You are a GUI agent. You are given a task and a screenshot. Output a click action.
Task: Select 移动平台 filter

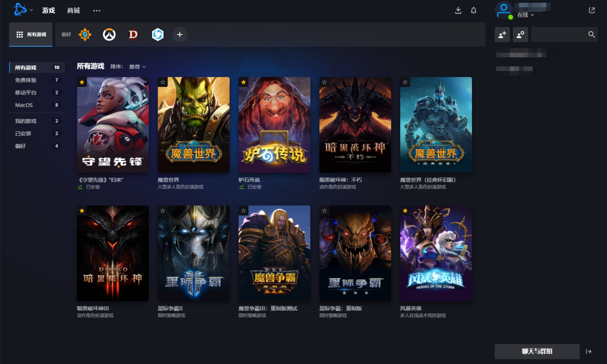[37, 92]
